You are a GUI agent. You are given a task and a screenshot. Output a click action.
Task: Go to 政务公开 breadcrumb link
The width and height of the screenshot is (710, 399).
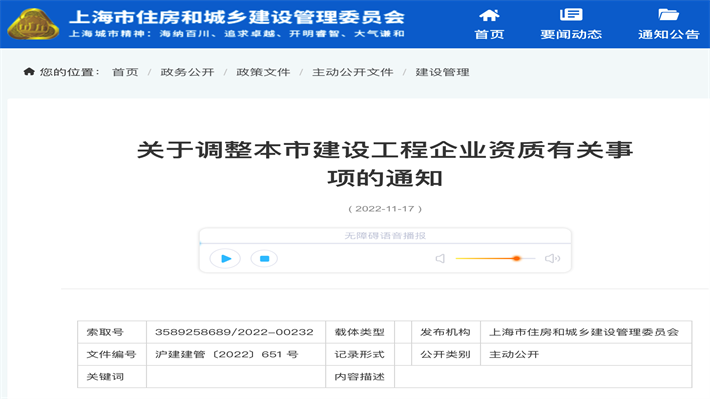tap(187, 72)
